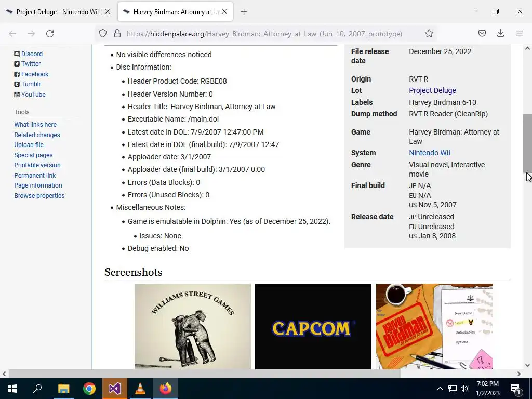Select the Harvey Birdman: Attorney at Law tab
The height and width of the screenshot is (399, 532).
click(175, 12)
